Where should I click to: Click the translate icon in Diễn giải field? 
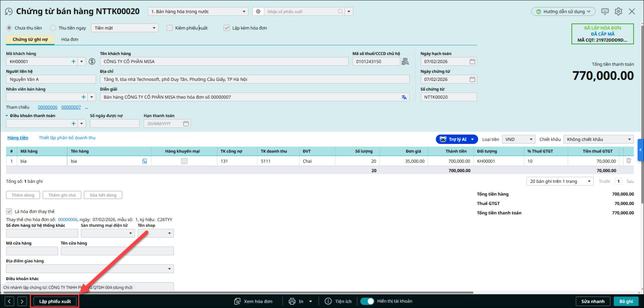[x=404, y=97]
